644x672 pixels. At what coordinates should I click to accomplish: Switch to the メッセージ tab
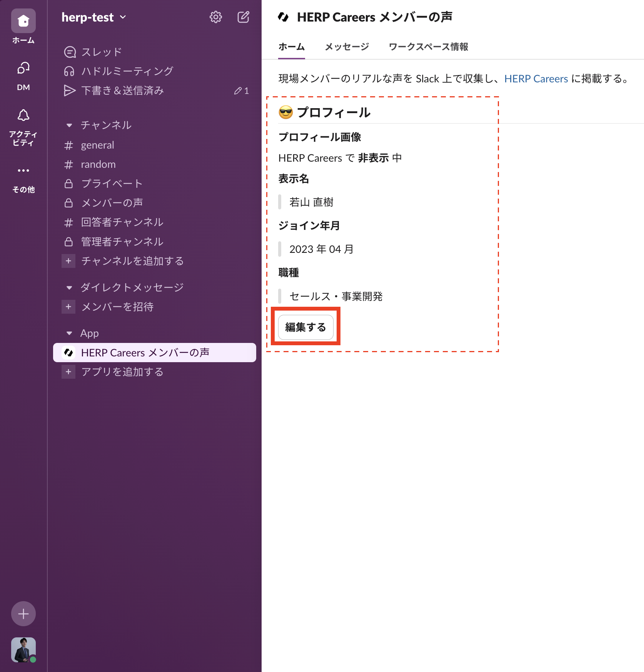pyautogui.click(x=347, y=47)
